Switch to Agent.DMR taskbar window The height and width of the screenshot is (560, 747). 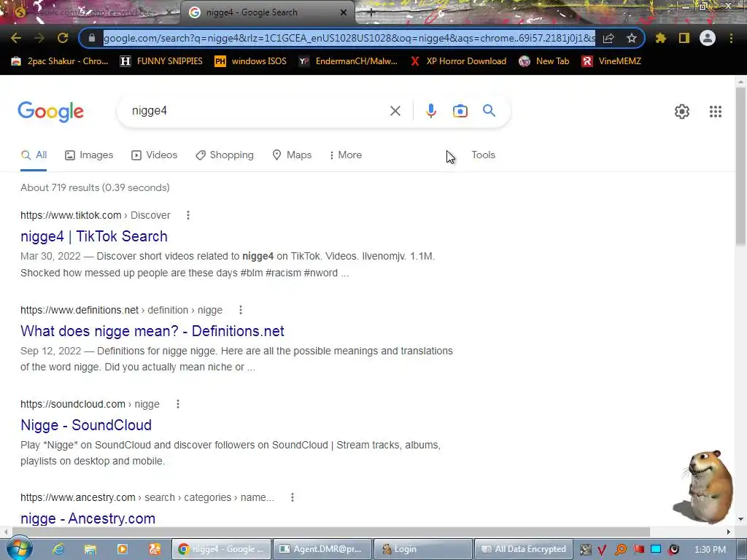pyautogui.click(x=322, y=549)
